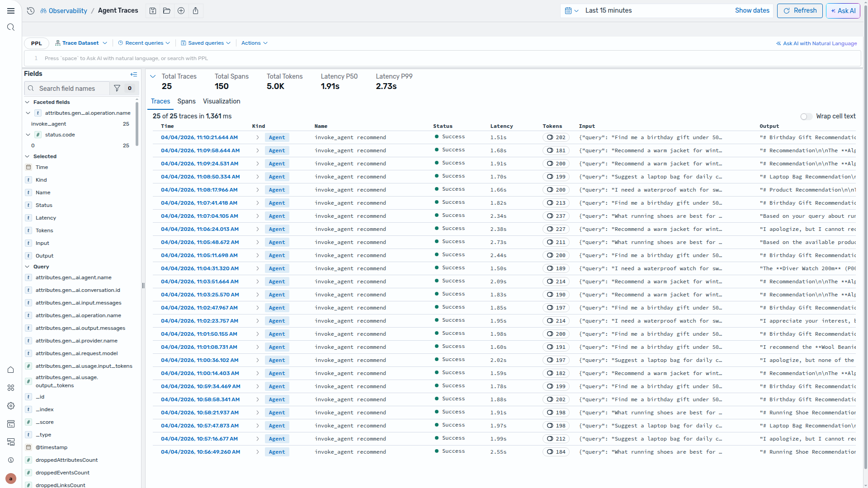Collapse the summary metrics chevron
Viewport: 868px width, 488px height.
[x=153, y=76]
